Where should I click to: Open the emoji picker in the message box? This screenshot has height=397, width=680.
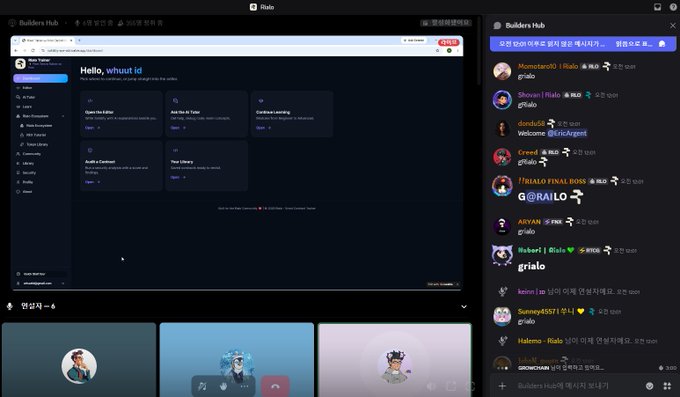pos(649,386)
